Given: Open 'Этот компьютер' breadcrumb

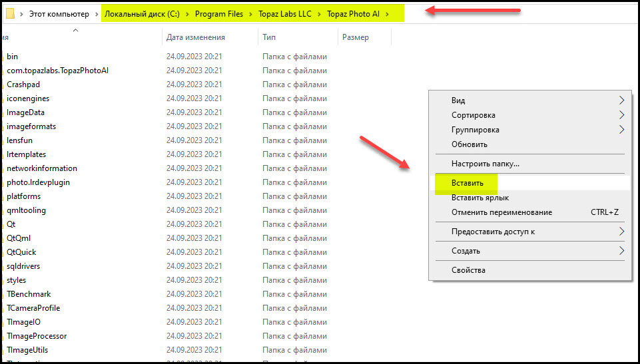Looking at the screenshot, I should (59, 14).
